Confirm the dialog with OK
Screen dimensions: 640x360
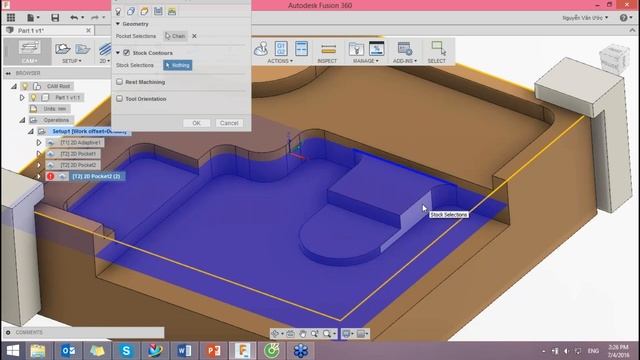point(196,123)
